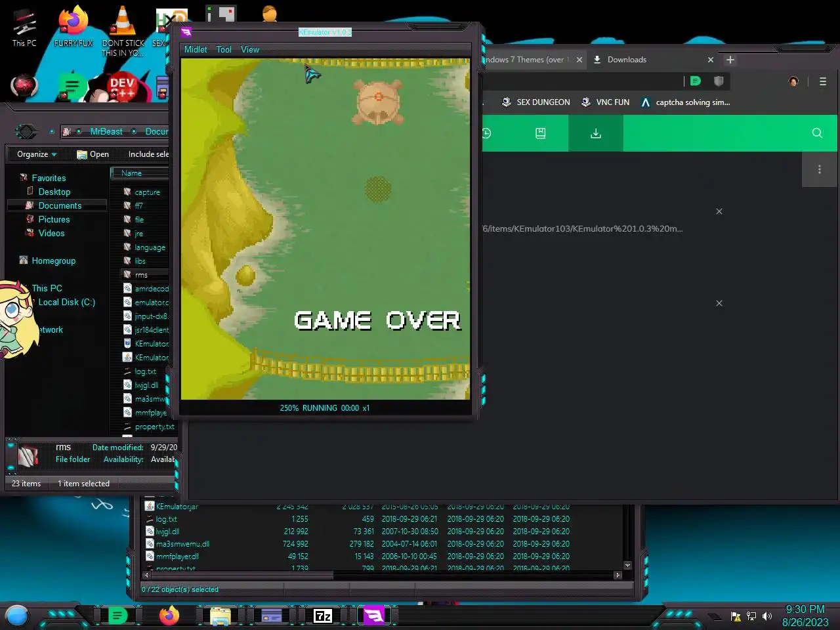The image size is (840, 630).
Task: Open the Midlet menu in KEmulator
Action: [196, 49]
